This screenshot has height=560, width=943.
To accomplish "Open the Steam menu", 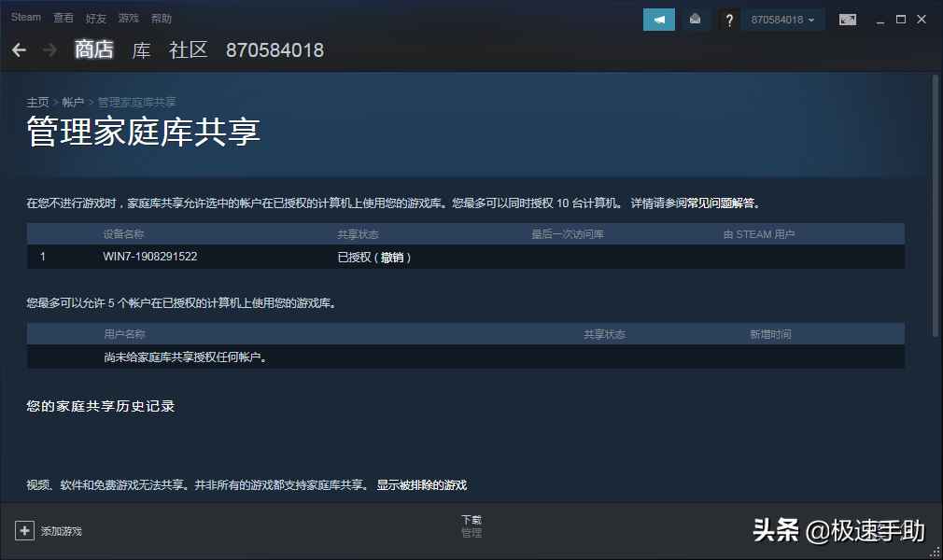I will (x=26, y=18).
